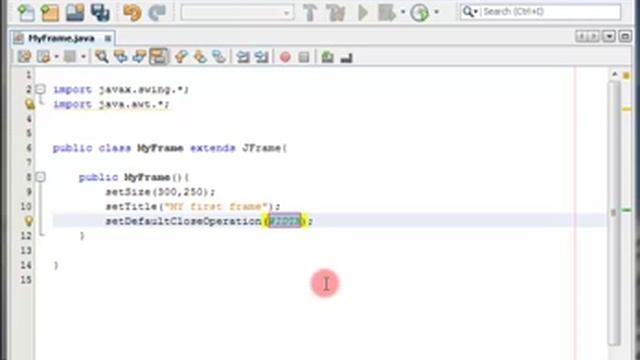Click the Save All icon

tap(100, 13)
